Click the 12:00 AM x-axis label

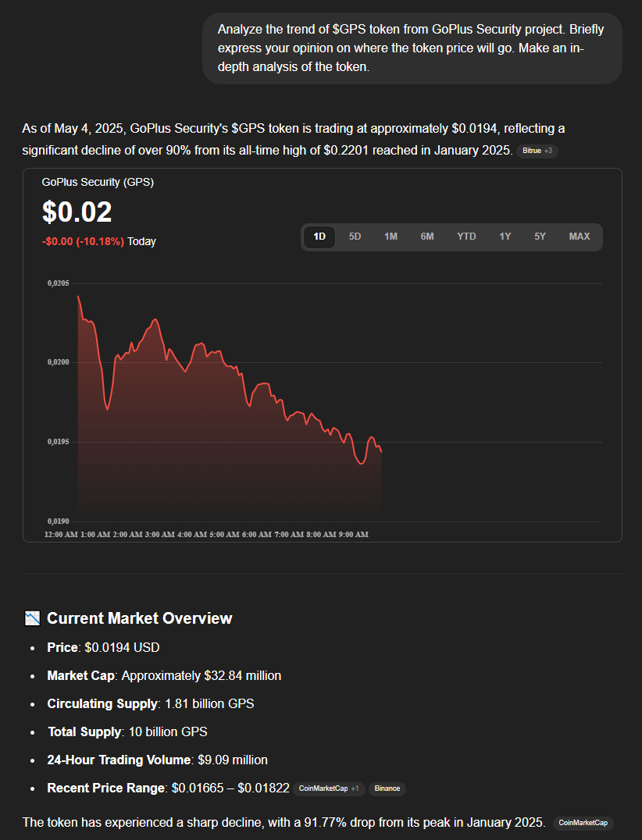coord(61,535)
